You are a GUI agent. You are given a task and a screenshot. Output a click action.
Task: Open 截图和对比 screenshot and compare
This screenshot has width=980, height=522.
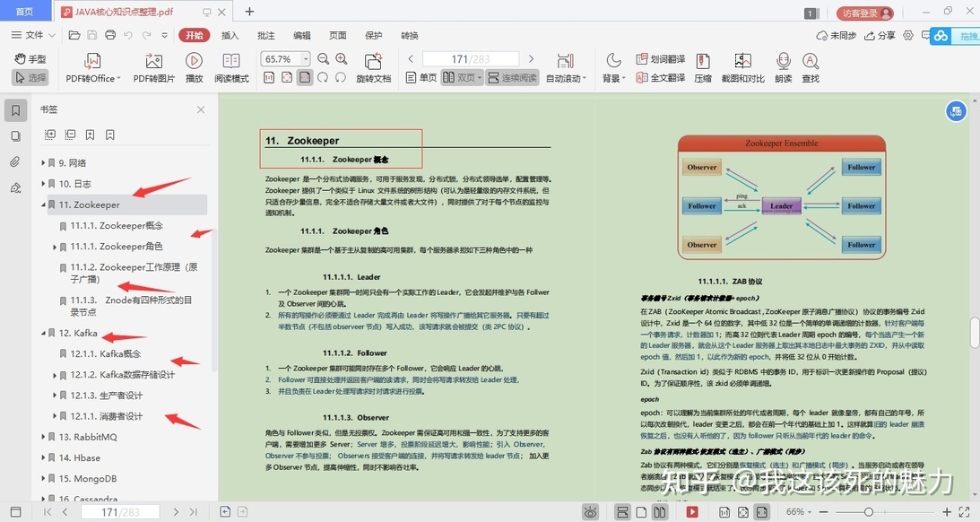pos(742,68)
